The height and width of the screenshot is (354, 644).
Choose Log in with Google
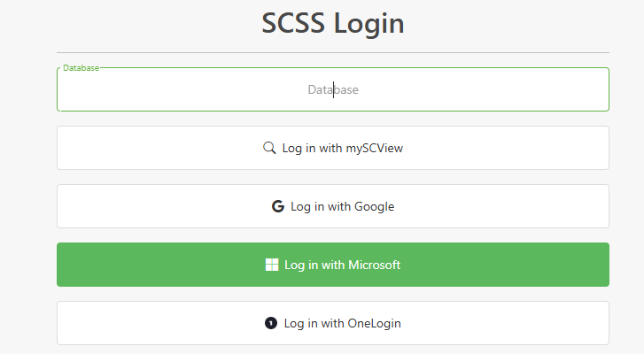[333, 206]
